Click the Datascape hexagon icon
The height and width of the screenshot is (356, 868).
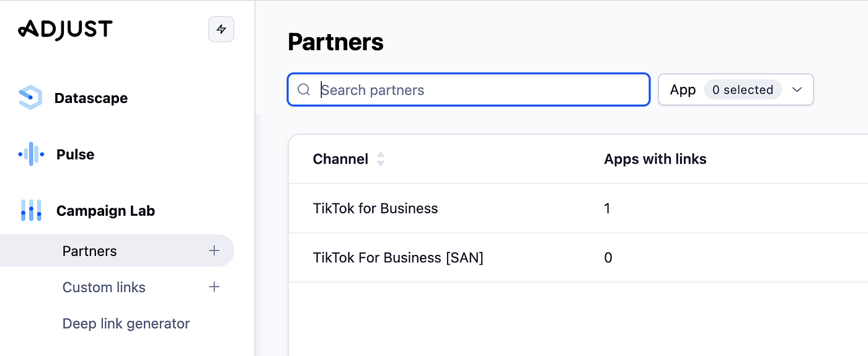[x=30, y=98]
